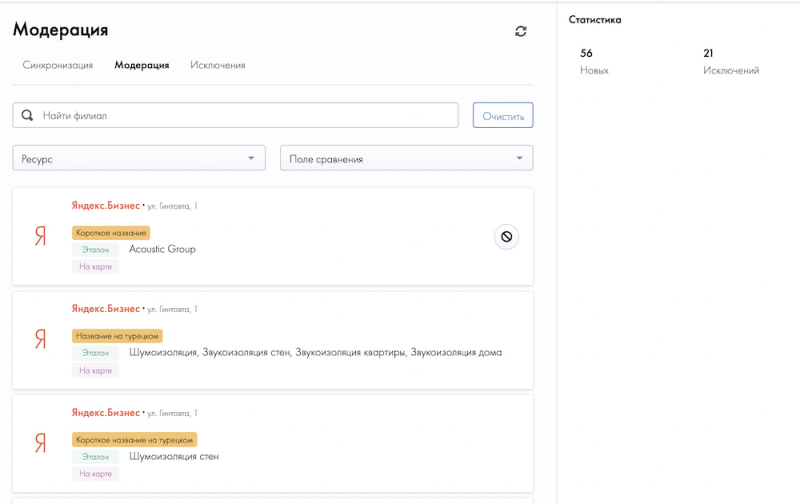This screenshot has width=800, height=504.
Task: Click the magnifier icon in the search field
Action: click(x=27, y=115)
